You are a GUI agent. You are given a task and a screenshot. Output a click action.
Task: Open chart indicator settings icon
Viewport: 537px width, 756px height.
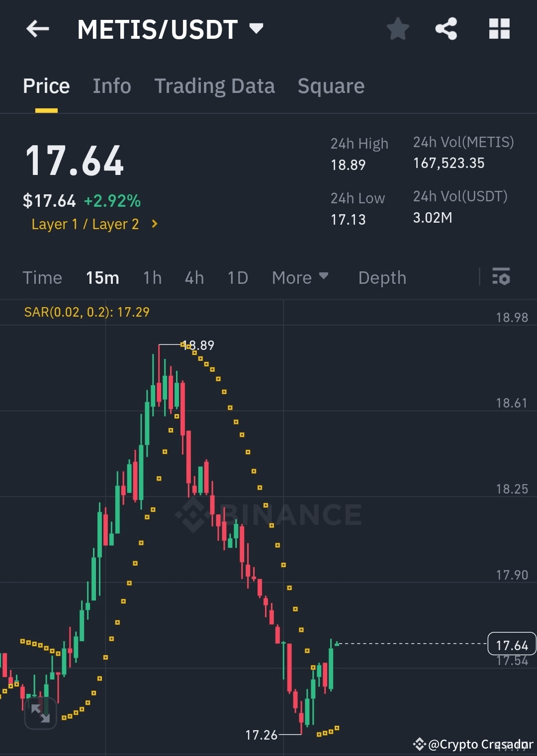501,277
